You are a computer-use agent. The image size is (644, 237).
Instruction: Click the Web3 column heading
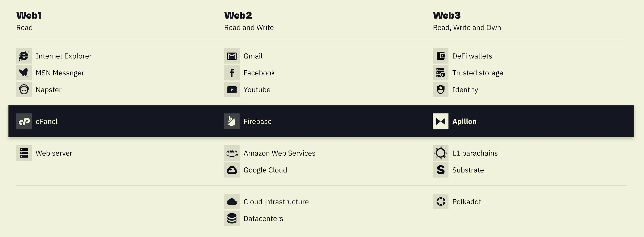click(x=446, y=15)
